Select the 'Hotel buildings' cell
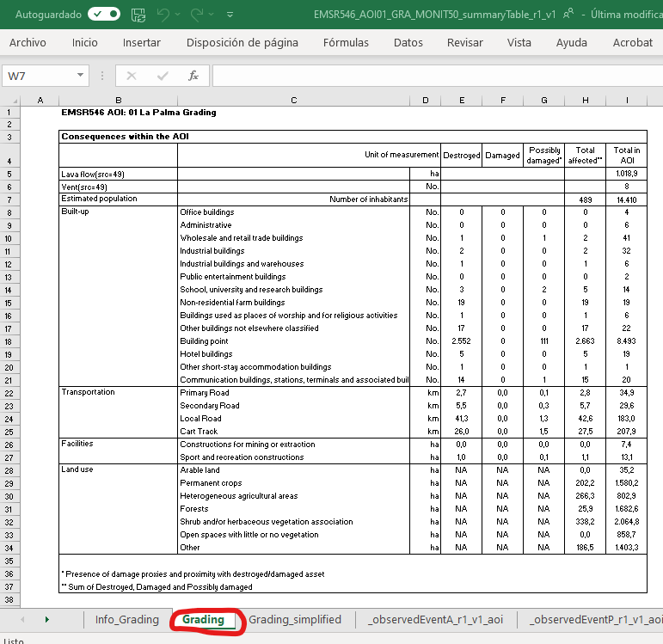The image size is (663, 644). coord(294,354)
